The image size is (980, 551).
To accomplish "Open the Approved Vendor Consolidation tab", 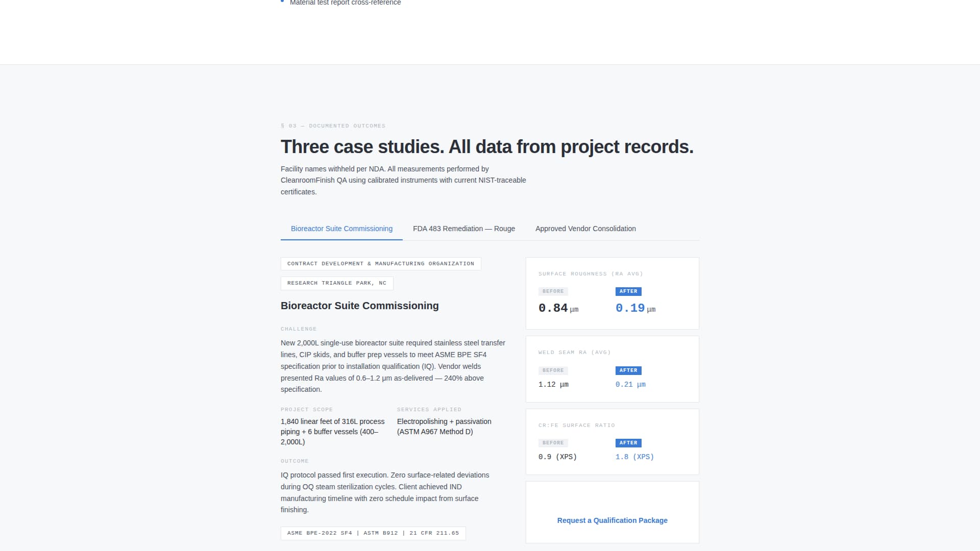I will click(585, 229).
